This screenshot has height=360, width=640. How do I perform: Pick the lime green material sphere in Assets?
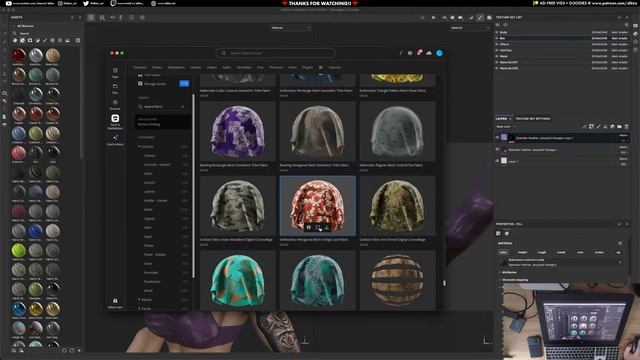click(19, 250)
